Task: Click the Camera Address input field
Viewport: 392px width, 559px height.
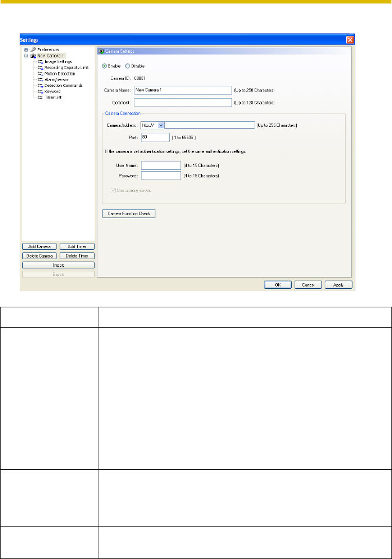Action: point(210,125)
